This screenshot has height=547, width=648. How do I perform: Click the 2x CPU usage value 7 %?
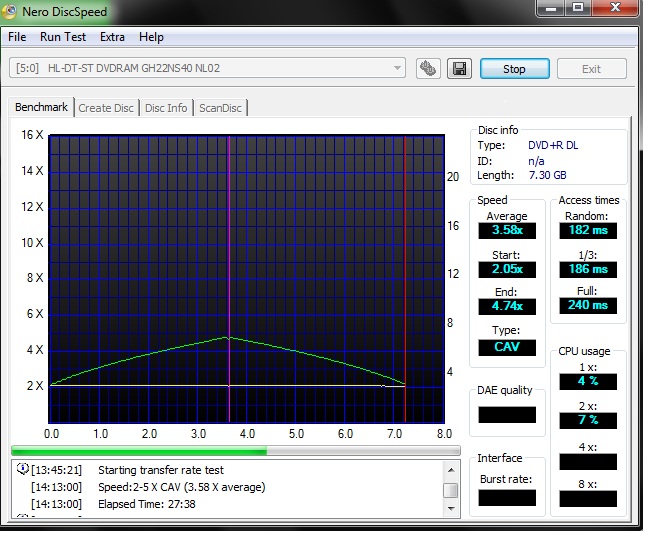588,421
